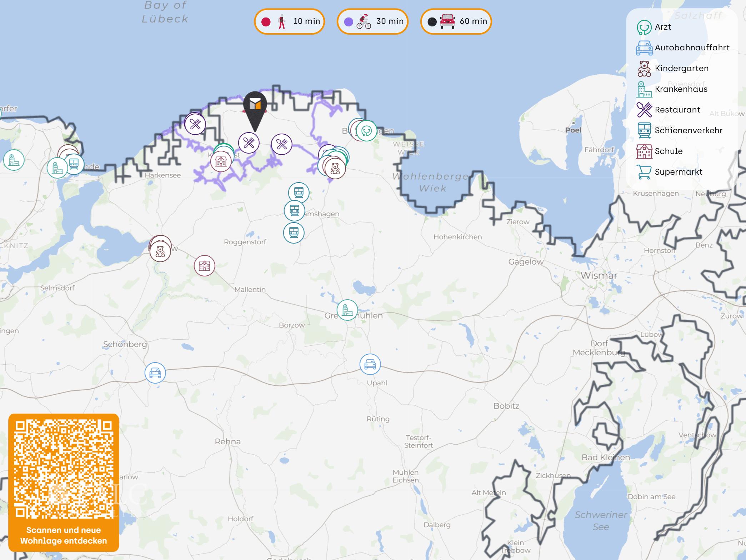The height and width of the screenshot is (560, 746).
Task: Click the Supermarkt shopping cart legend icon
Action: click(x=644, y=172)
